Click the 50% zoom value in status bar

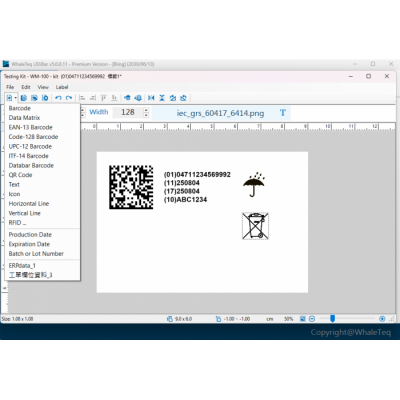[x=289, y=319]
